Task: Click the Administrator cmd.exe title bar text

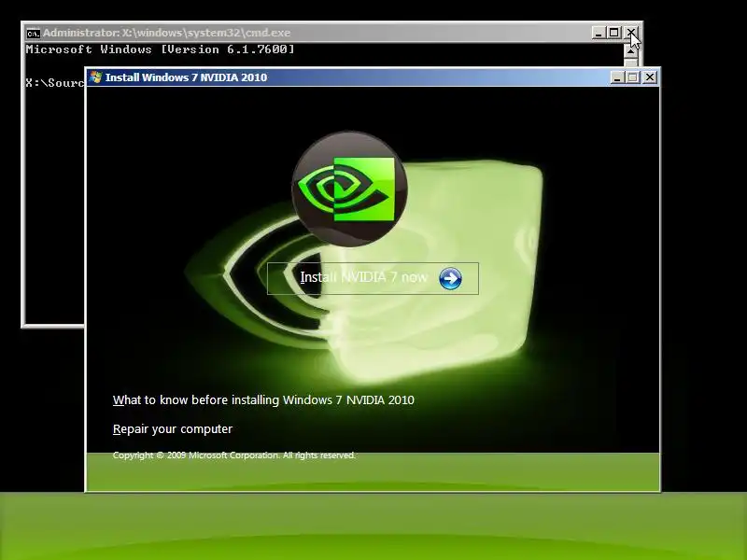Action: (167, 33)
